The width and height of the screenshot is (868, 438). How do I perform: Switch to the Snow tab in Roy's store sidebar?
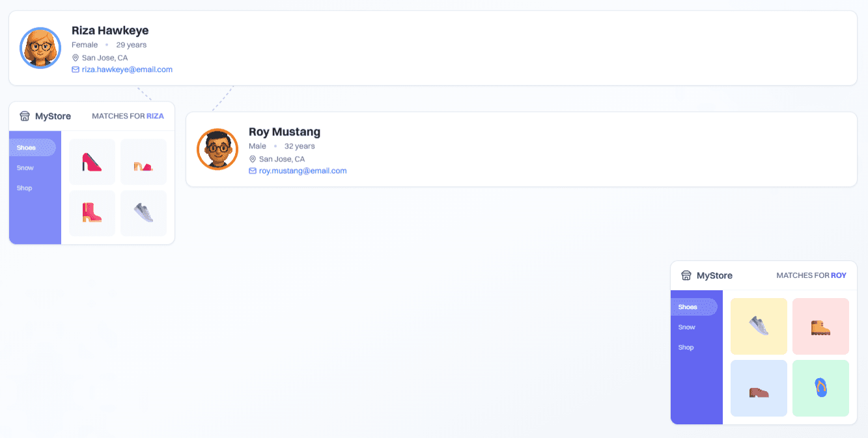point(687,327)
